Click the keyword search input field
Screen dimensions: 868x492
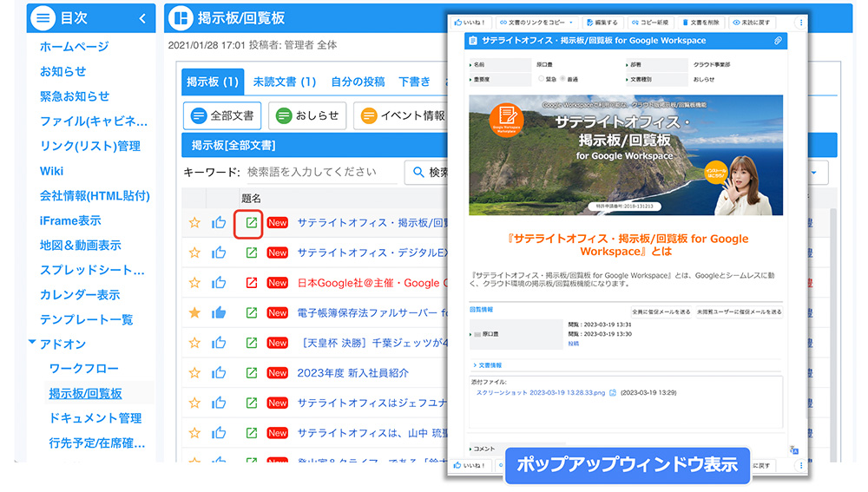[x=320, y=172]
